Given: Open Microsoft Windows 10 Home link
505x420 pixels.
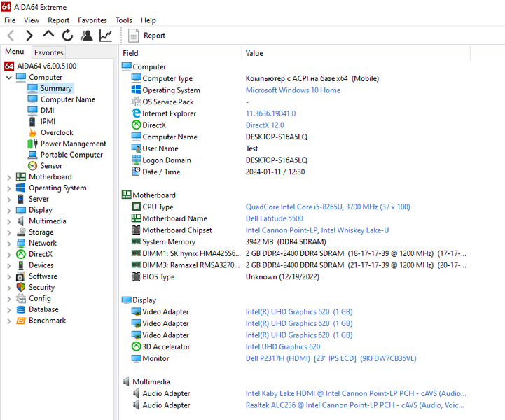Looking at the screenshot, I should pyautogui.click(x=293, y=90).
